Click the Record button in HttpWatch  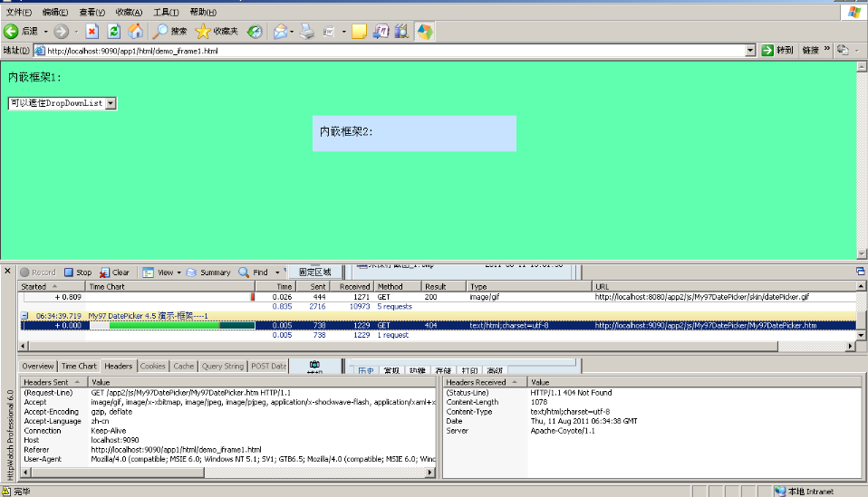(x=38, y=272)
